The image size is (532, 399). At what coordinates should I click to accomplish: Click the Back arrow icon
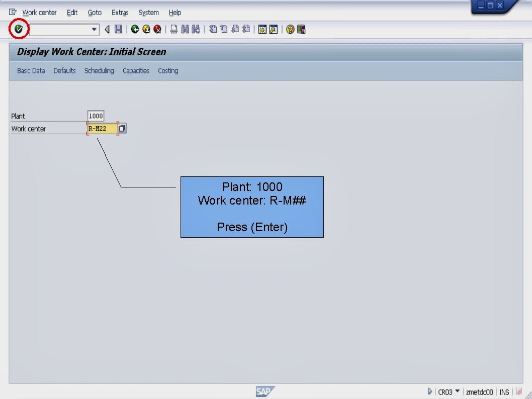(x=134, y=29)
